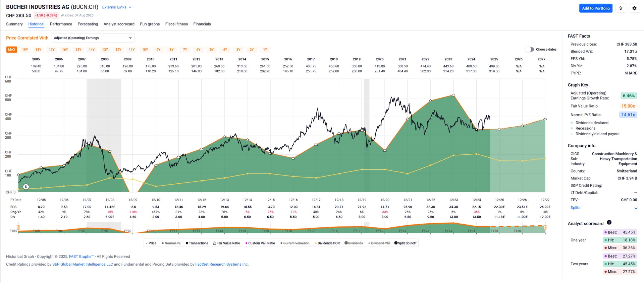Image resolution: width=644 pixels, height=283 pixels.
Task: Click EPS value 34.38 for 12/23
Action: (x=453, y=207)
